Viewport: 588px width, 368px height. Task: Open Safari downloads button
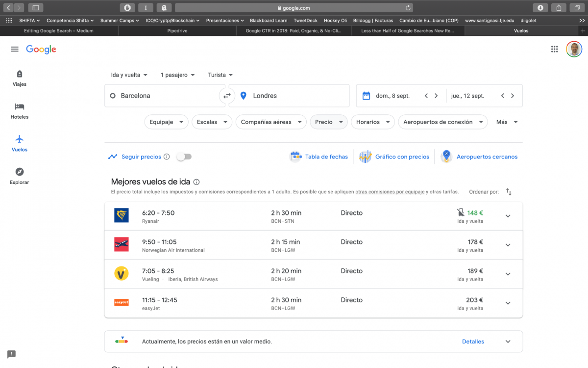pyautogui.click(x=540, y=8)
